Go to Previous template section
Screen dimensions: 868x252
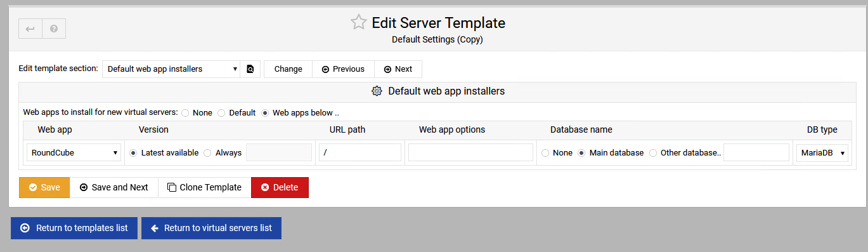343,69
